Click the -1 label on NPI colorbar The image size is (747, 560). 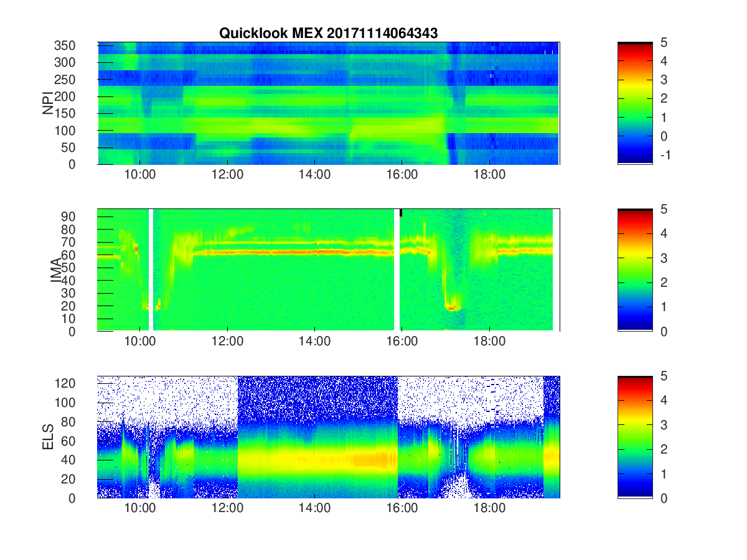[x=664, y=155]
